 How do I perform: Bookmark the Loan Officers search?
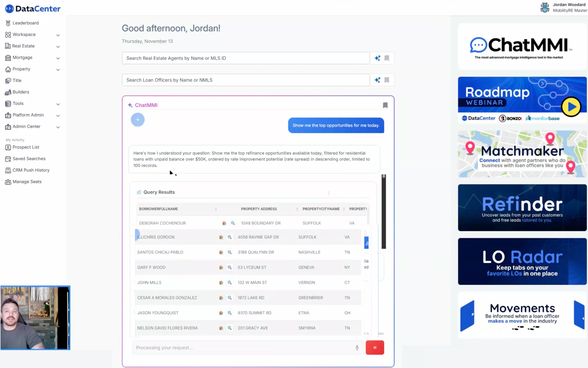tap(387, 80)
